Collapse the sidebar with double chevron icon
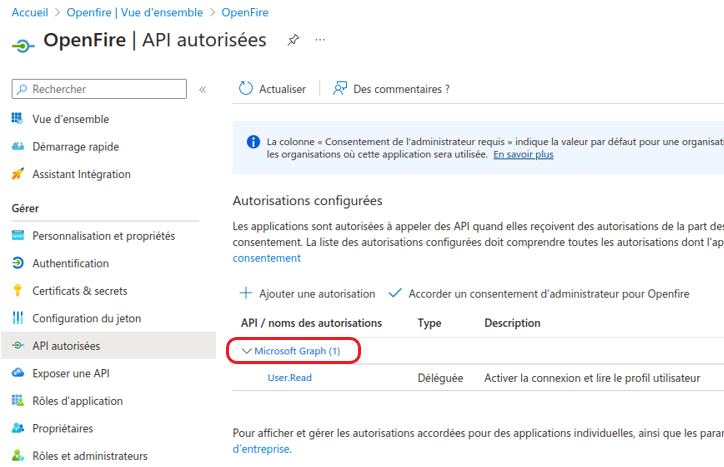The width and height of the screenshot is (724, 467). tap(202, 90)
